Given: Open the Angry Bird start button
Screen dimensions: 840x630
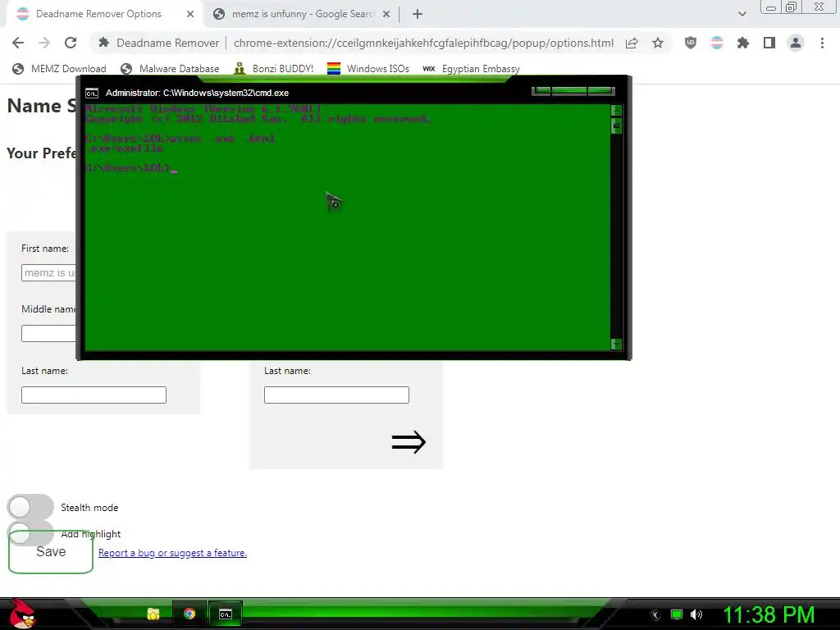Looking at the screenshot, I should [21, 614].
